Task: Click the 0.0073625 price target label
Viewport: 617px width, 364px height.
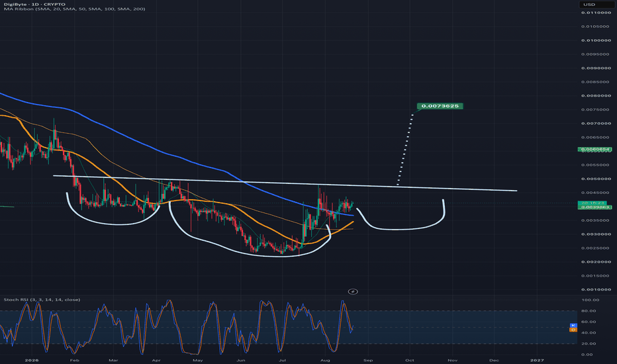Action: (440, 106)
